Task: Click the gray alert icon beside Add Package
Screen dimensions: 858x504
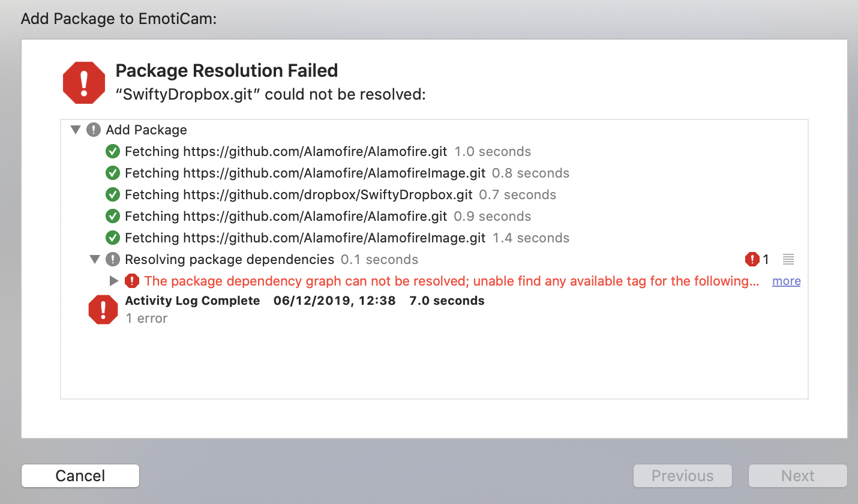Action: coord(94,130)
